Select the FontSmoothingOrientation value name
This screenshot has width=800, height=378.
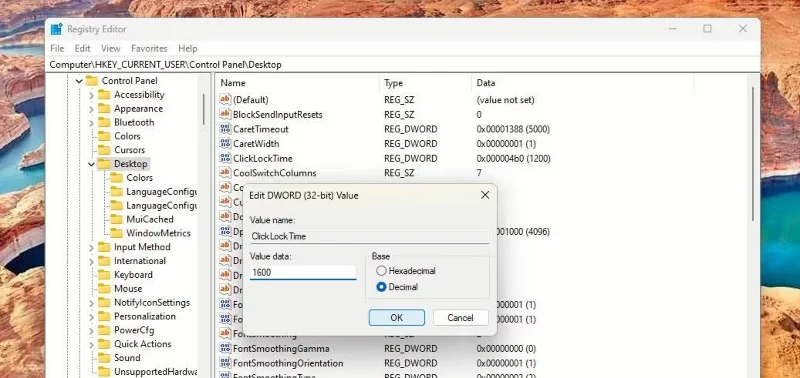click(x=288, y=363)
